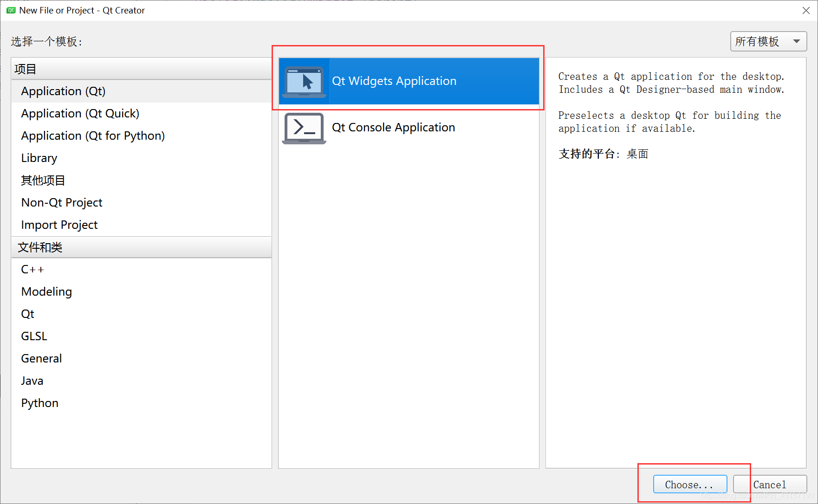
Task: Open the GLSL templates category
Action: tap(34, 336)
